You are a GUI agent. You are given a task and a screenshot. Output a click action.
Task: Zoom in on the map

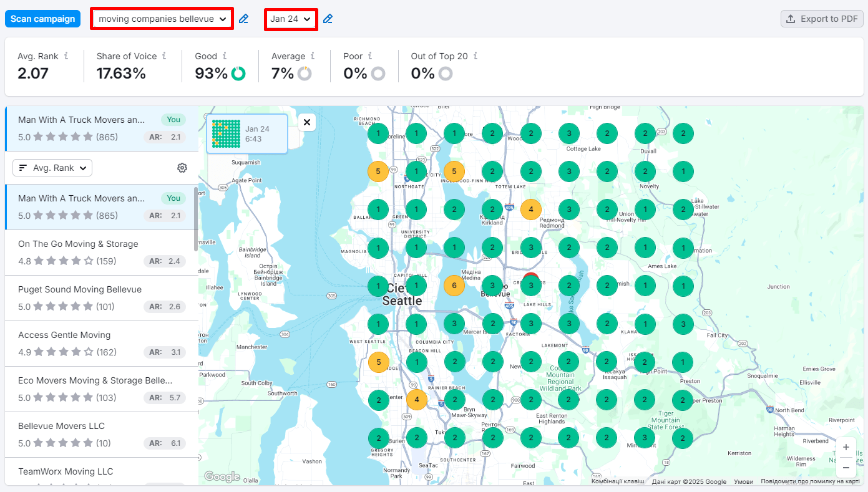tap(846, 447)
